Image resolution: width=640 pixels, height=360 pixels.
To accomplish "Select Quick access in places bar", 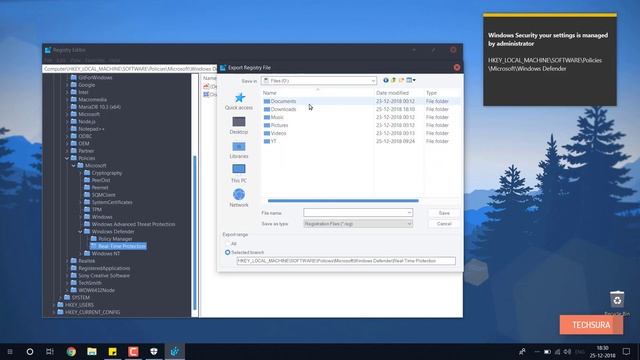I will (239, 101).
